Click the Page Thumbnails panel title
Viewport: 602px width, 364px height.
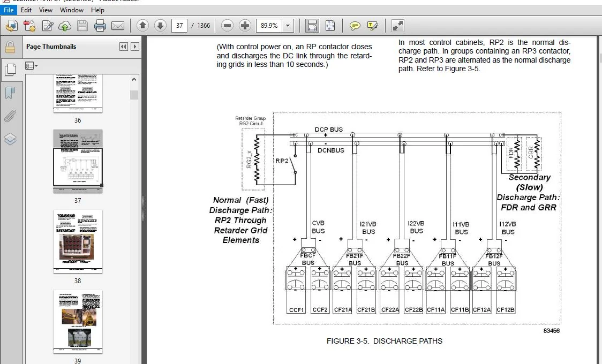click(51, 47)
